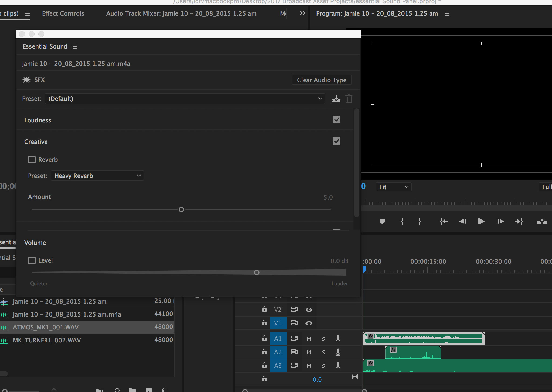
Task: Click the Step Back icon in monitor
Action: [x=462, y=221]
